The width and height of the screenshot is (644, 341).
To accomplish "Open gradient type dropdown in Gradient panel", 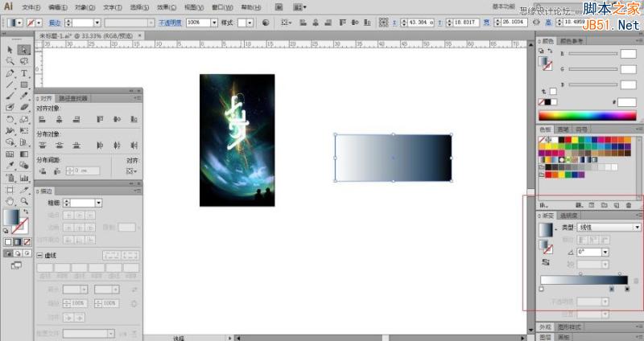I will (x=637, y=228).
